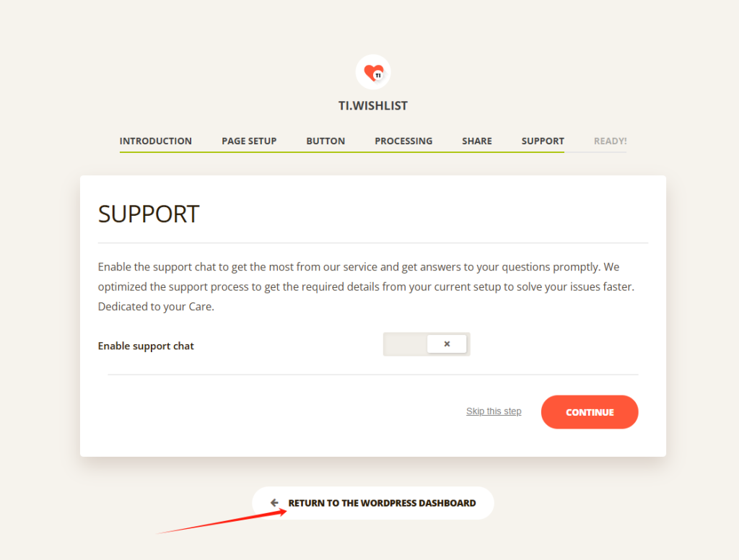Click the TI Wishlist heart logo icon

[373, 72]
